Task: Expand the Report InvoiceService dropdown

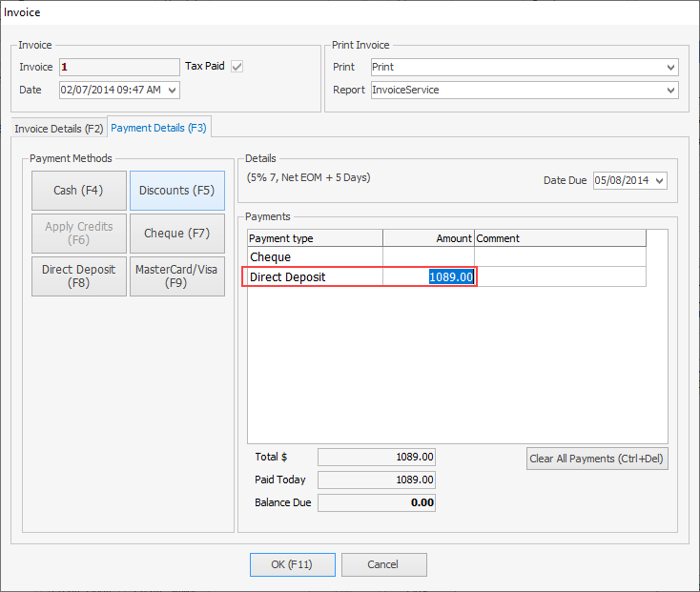Action: pyautogui.click(x=670, y=91)
